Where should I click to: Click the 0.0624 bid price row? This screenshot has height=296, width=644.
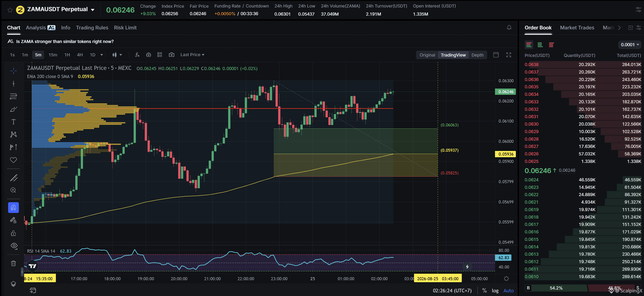pyautogui.click(x=583, y=180)
